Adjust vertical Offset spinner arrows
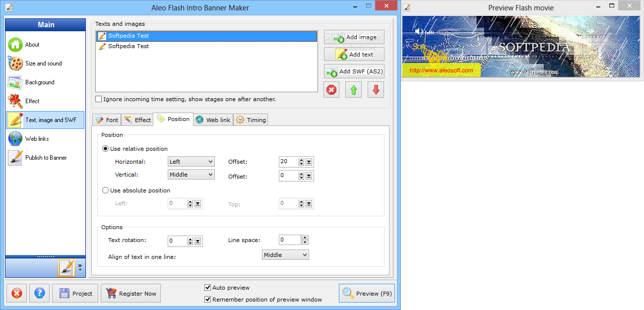Image resolution: width=644 pixels, height=310 pixels. click(x=301, y=176)
